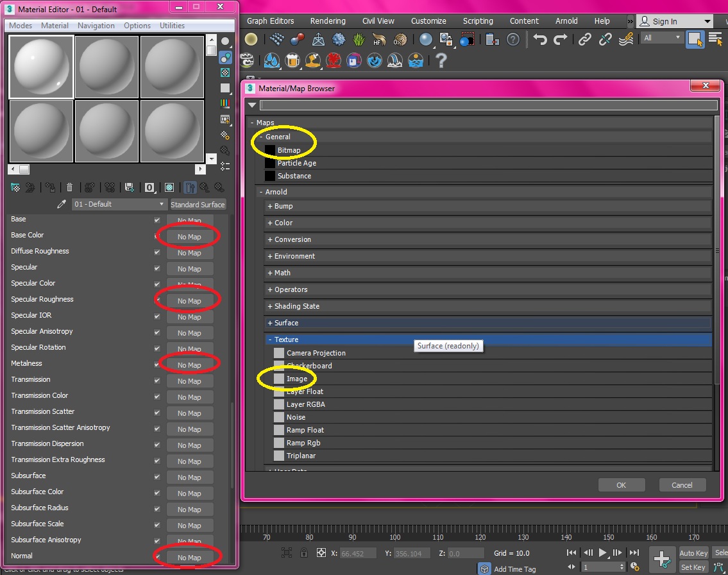728x575 pixels.
Task: Click the Go to Parent icon
Action: 204,187
